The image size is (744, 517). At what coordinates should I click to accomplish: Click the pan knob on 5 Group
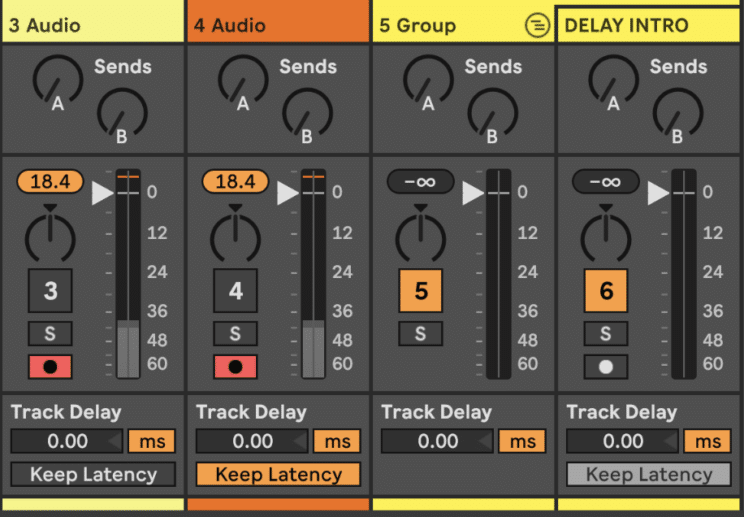click(421, 238)
